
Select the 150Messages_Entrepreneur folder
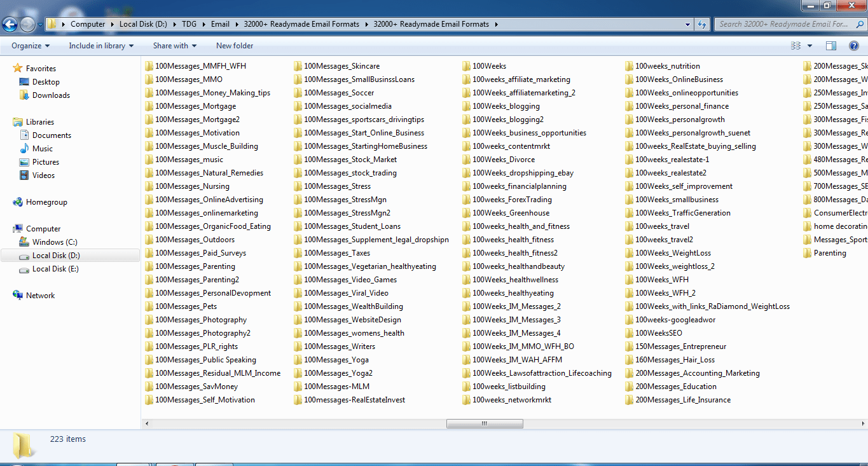point(680,346)
